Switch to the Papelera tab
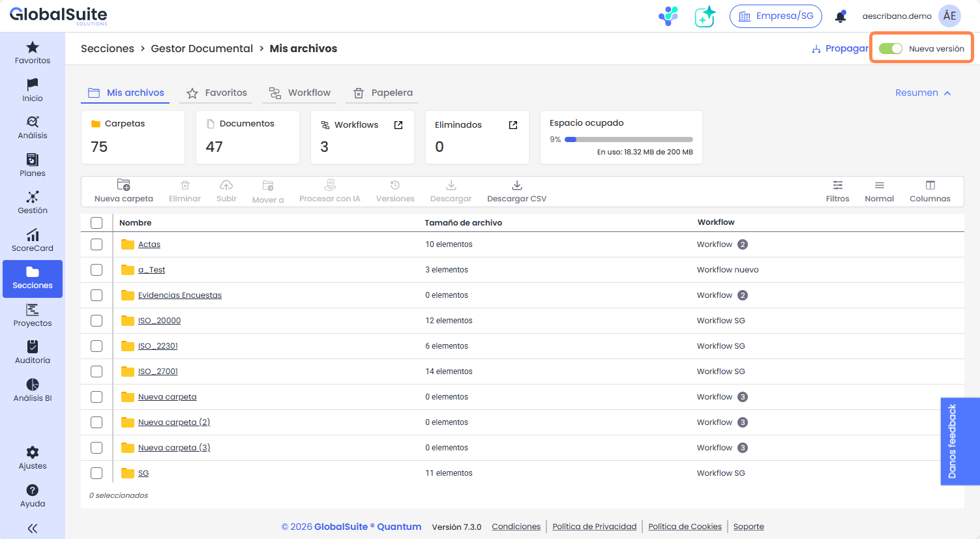Image resolution: width=980 pixels, height=539 pixels. pos(383,93)
